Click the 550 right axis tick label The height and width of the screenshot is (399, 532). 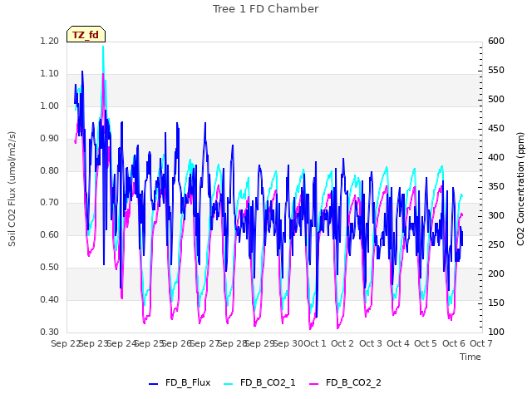[496, 70]
